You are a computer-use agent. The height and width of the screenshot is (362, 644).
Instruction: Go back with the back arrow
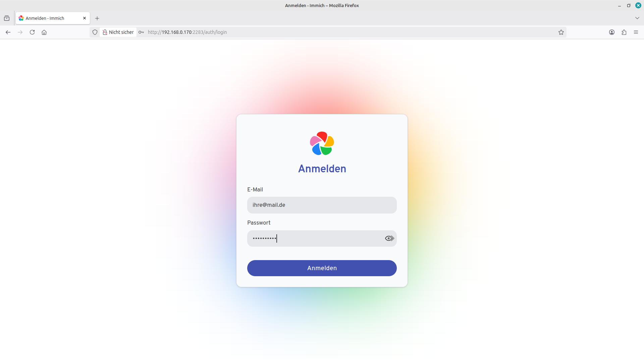[8, 32]
